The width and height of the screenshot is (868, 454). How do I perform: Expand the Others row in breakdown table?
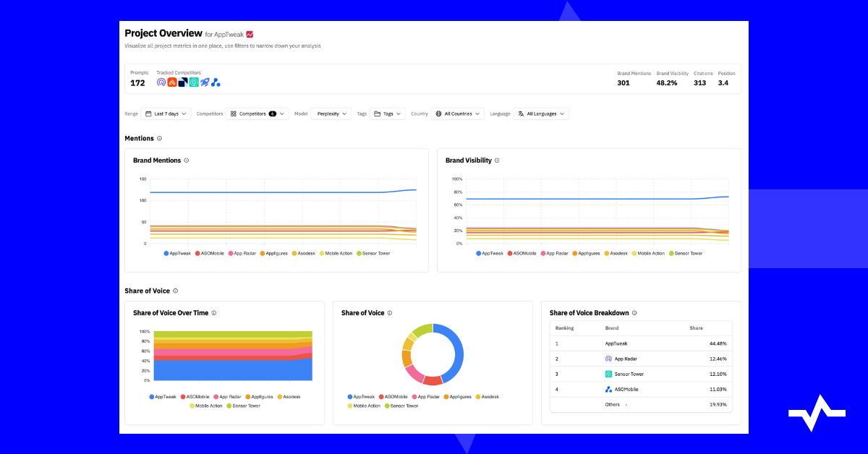(x=626, y=405)
